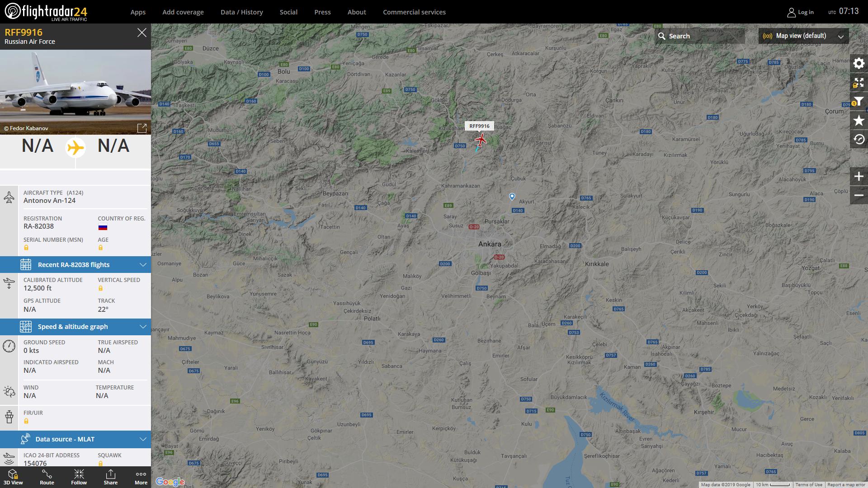Zoom out with the minus button
This screenshot has height=488, width=868.
pyautogui.click(x=859, y=195)
